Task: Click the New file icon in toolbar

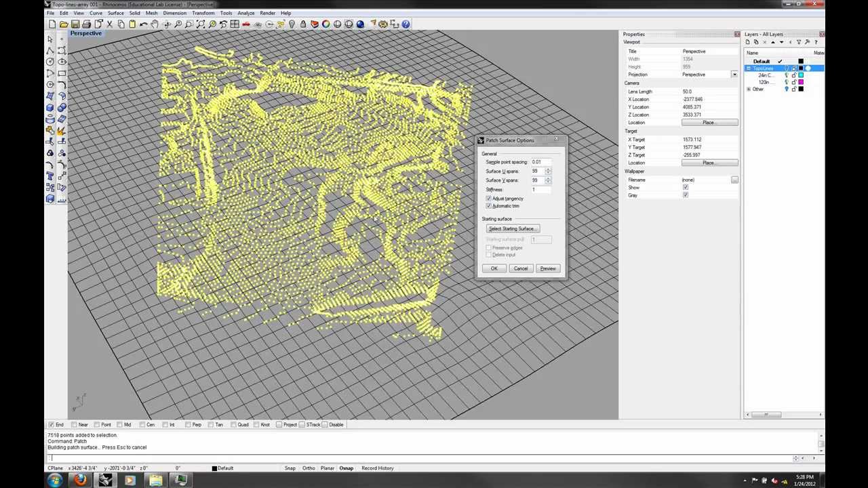Action: click(52, 24)
